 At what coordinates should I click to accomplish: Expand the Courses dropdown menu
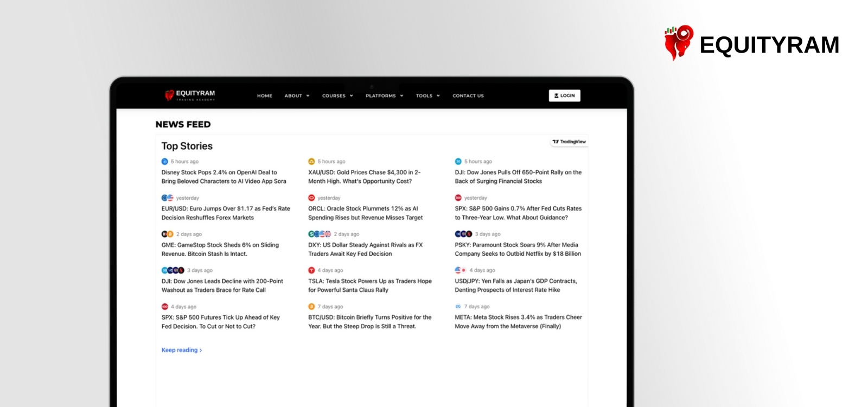(337, 96)
